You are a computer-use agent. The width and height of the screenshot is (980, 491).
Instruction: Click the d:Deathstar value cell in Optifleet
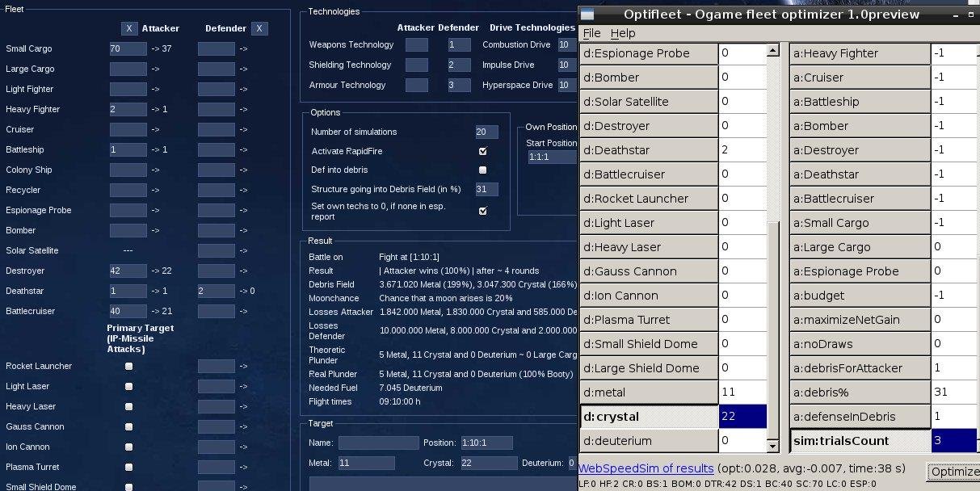(742, 150)
